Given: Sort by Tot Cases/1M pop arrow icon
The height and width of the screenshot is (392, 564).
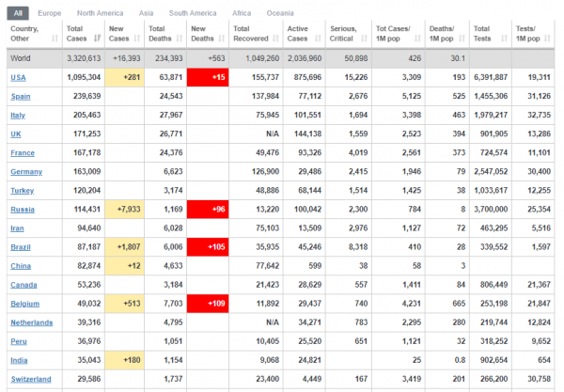Looking at the screenshot, I should pos(417,39).
